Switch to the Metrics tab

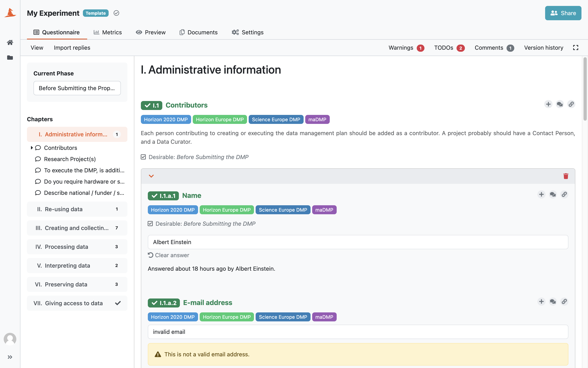[108, 32]
